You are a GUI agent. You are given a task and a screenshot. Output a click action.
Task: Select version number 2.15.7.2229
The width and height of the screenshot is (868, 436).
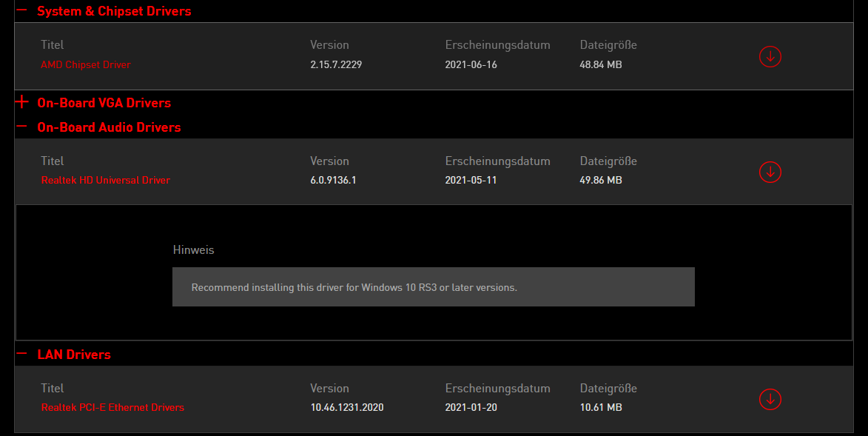336,65
